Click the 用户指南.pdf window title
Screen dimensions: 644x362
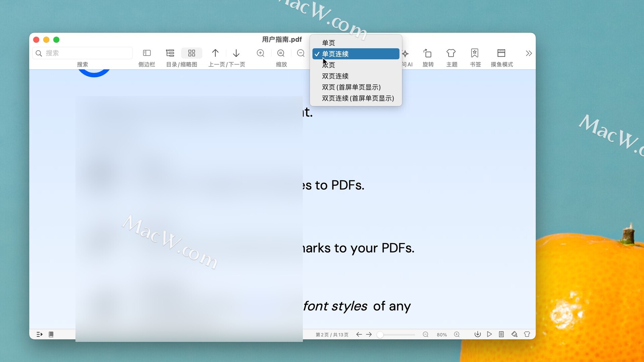point(282,40)
